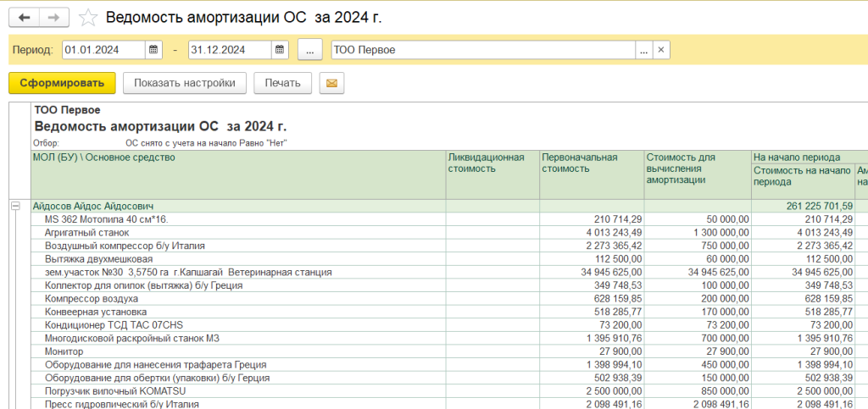Viewport: 868px width, 409px height.
Task: Open calendar for period end date
Action: [x=279, y=50]
